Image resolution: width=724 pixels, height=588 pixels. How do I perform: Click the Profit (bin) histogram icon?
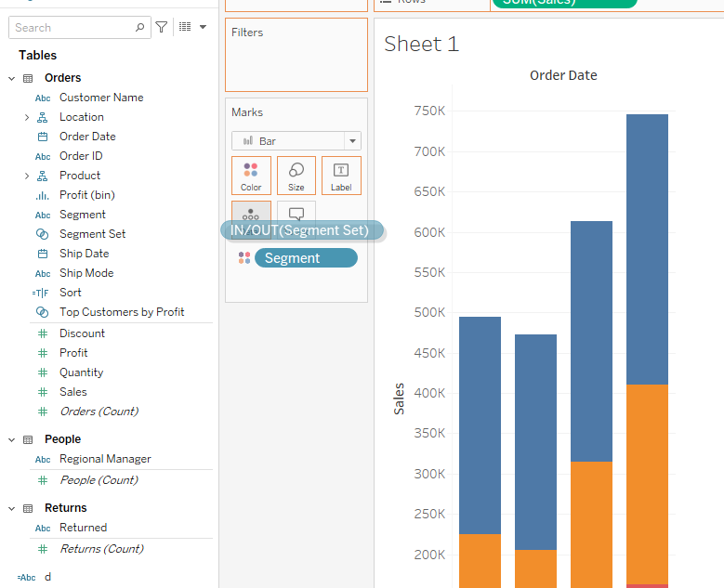coord(43,196)
